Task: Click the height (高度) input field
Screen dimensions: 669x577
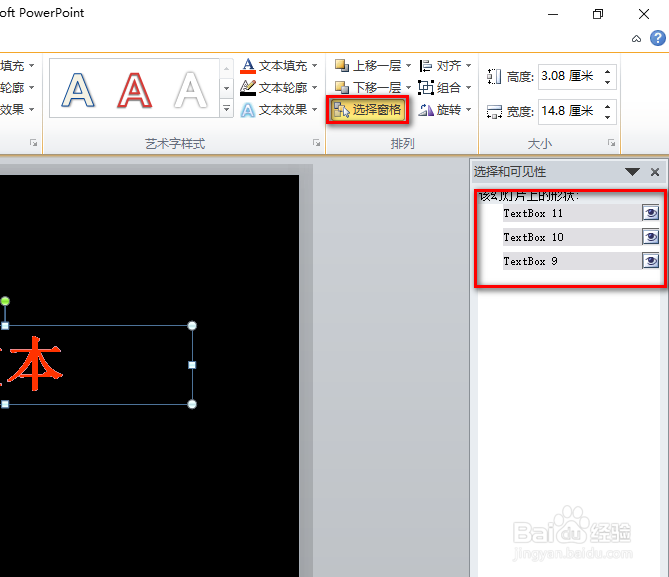Action: coord(570,77)
